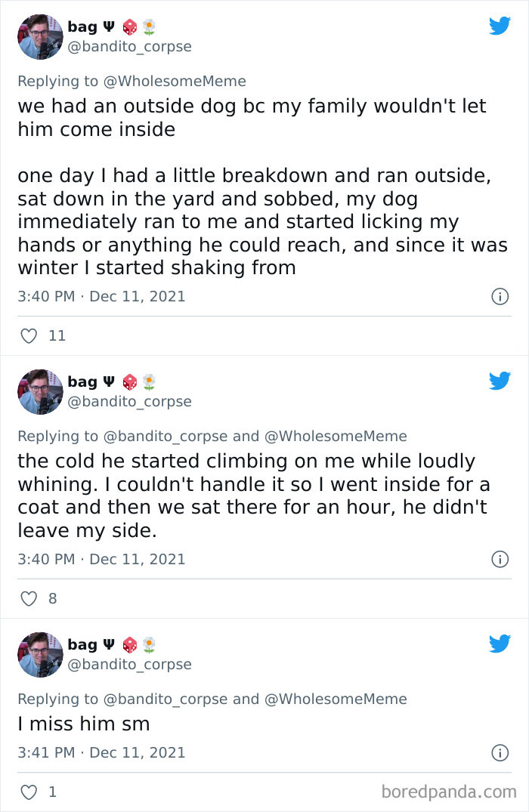This screenshot has height=812, width=529.
Task: Like the first tweet with 11 likes
Action: pyautogui.click(x=28, y=335)
